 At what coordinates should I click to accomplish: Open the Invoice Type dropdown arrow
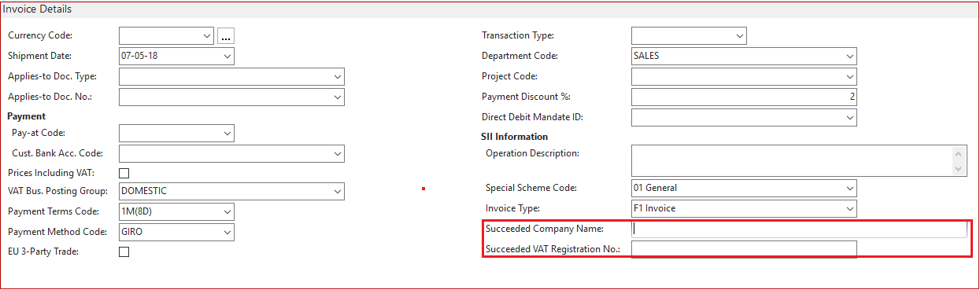849,209
